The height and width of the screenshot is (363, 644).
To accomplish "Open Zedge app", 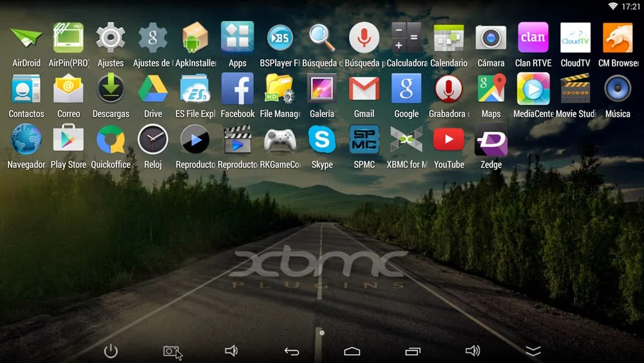I will tap(491, 139).
